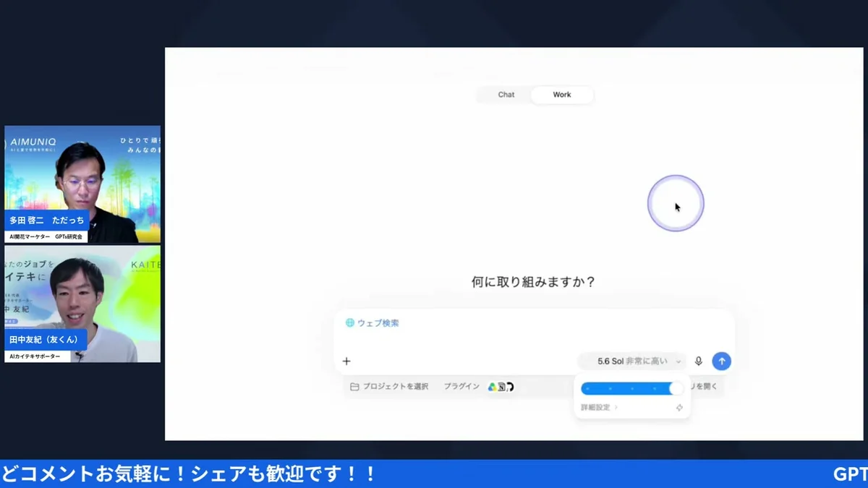
Task: Click the 何に取り組みますか？ heading text
Action: tap(533, 282)
